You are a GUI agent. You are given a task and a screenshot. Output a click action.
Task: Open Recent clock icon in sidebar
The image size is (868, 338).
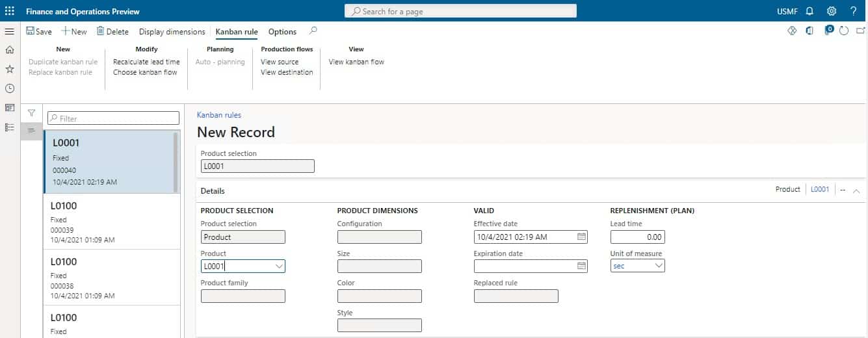[x=9, y=88]
